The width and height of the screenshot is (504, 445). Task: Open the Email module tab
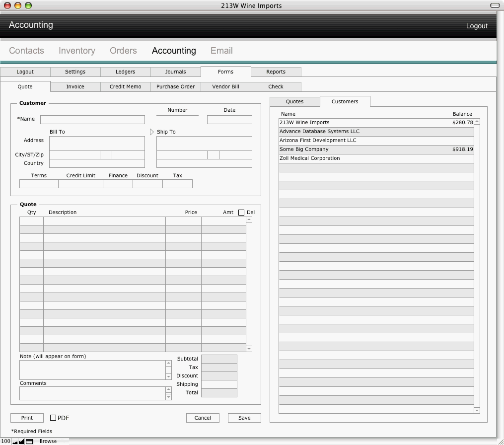coord(221,51)
